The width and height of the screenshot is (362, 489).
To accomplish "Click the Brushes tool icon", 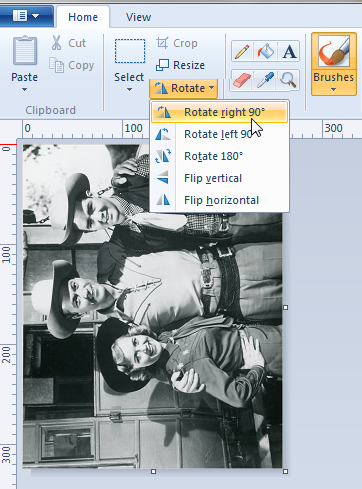I will 334,52.
